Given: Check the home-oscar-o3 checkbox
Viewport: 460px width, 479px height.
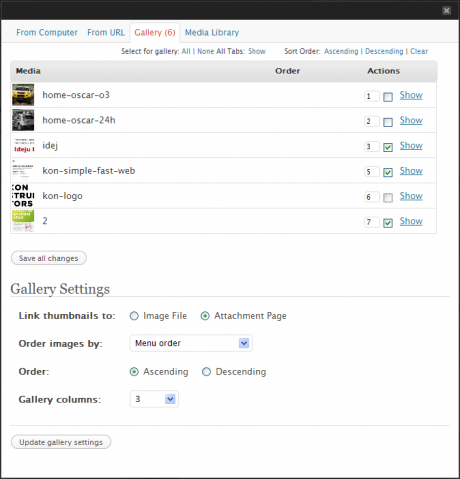Looking at the screenshot, I should [x=388, y=97].
